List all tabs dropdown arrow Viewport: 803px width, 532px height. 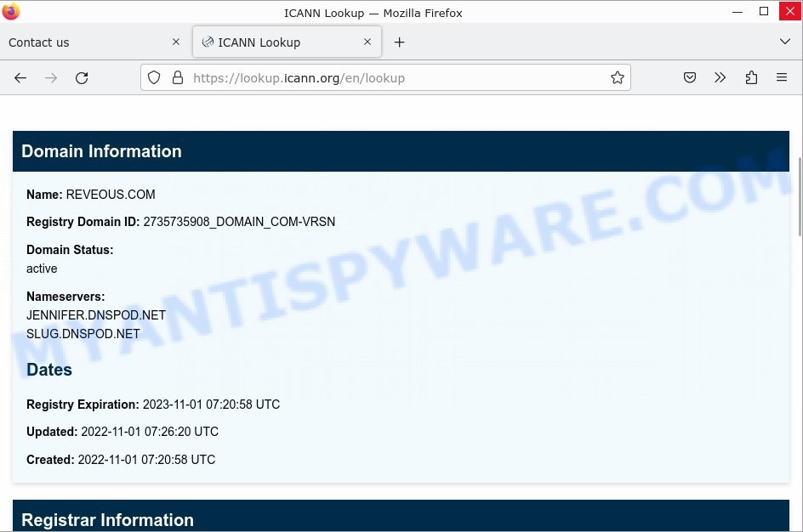click(784, 42)
